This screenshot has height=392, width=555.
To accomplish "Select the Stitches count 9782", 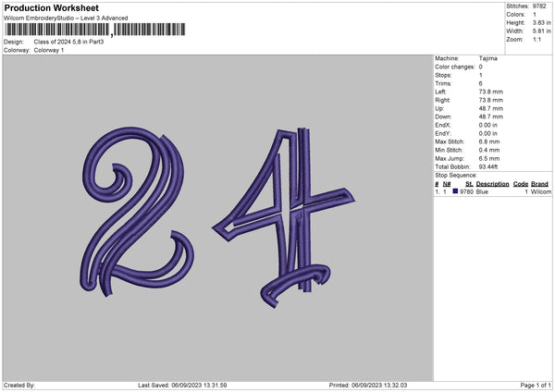I will pos(539,6).
